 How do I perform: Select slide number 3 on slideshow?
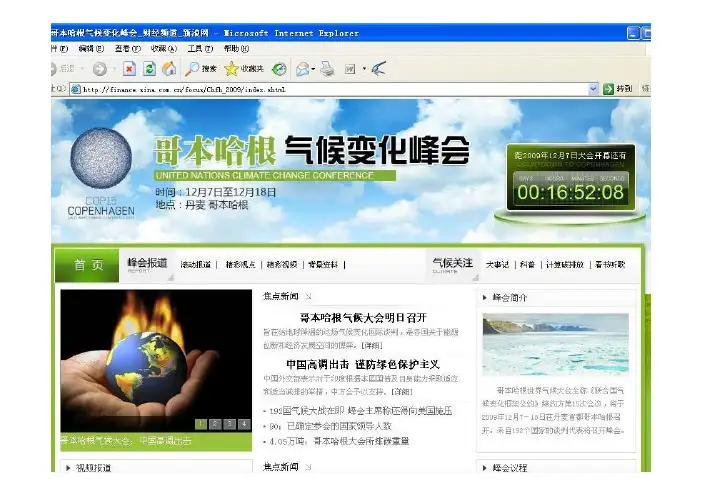229,424
